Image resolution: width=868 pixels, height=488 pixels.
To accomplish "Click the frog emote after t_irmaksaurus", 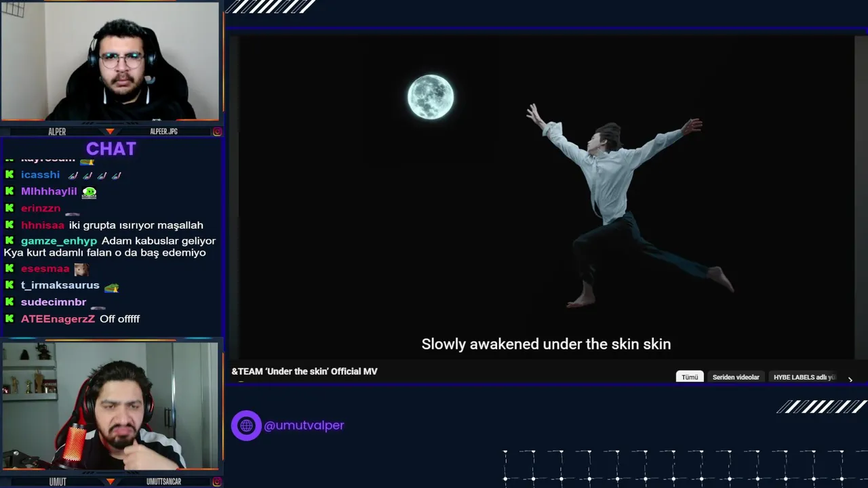I will pos(111,287).
